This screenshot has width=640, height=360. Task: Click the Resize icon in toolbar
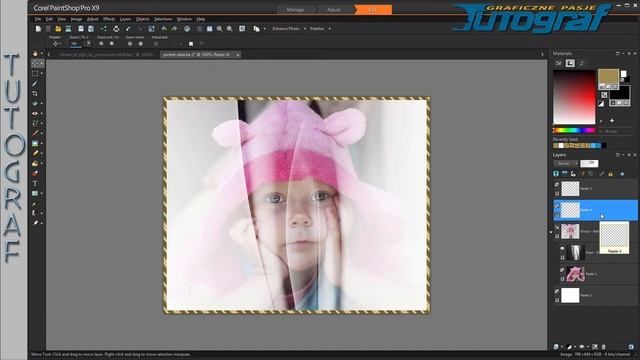pos(151,29)
